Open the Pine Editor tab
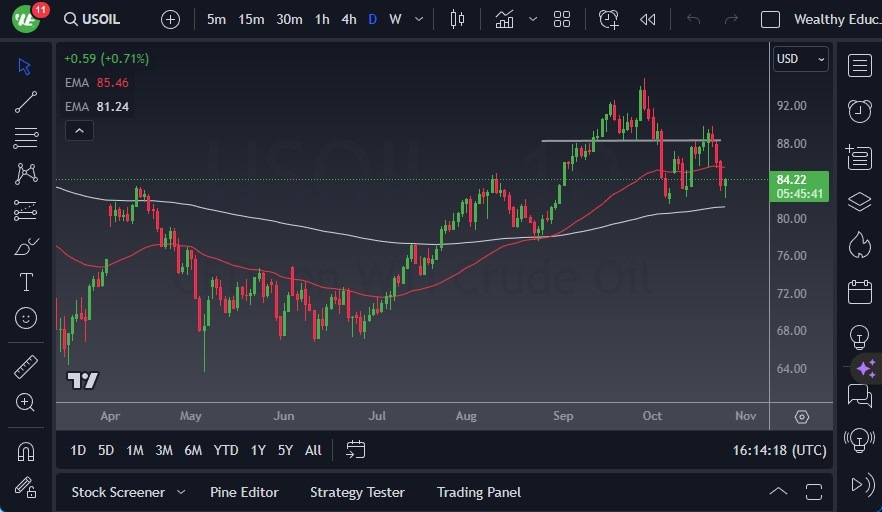The width and height of the screenshot is (882, 512). pyautogui.click(x=244, y=492)
